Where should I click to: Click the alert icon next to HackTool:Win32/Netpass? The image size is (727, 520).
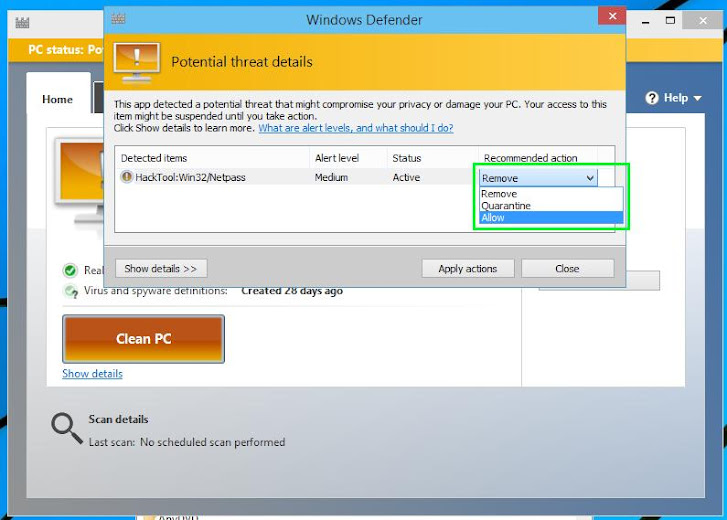pyautogui.click(x=127, y=177)
